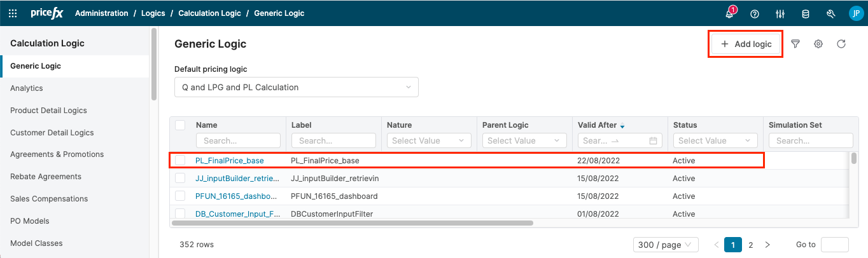The image size is (868, 258).
Task: Click the Go to page input field
Action: point(834,245)
